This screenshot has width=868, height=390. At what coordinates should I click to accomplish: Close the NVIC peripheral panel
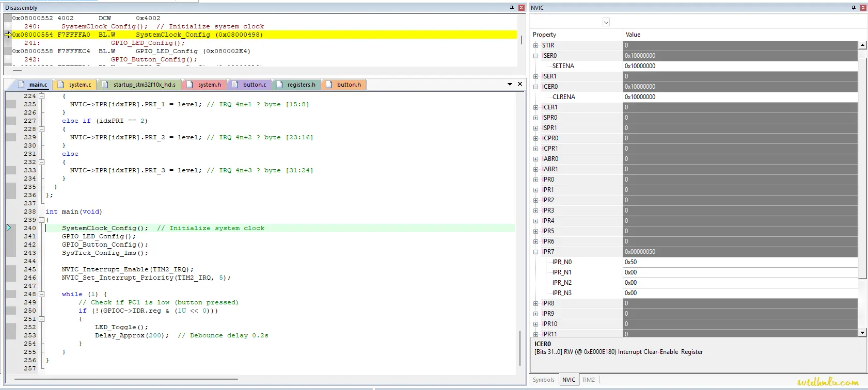(863, 8)
